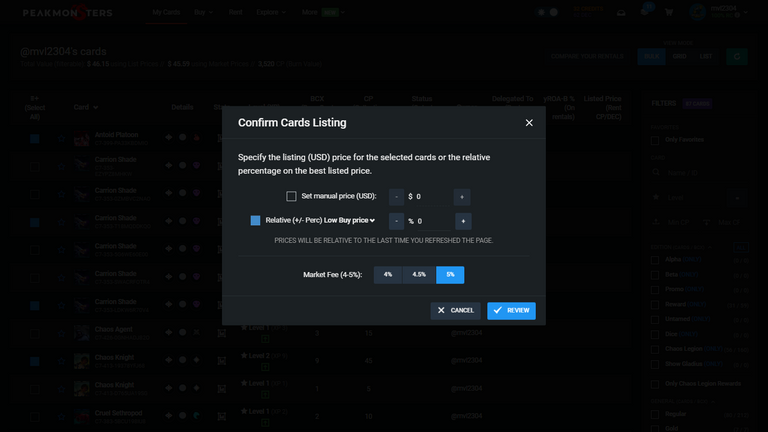Enable the Only Favorites filter
768x432 pixels.
point(655,141)
